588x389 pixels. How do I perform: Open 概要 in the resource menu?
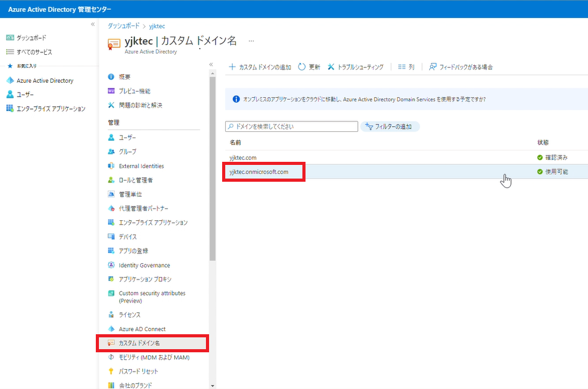click(x=124, y=77)
